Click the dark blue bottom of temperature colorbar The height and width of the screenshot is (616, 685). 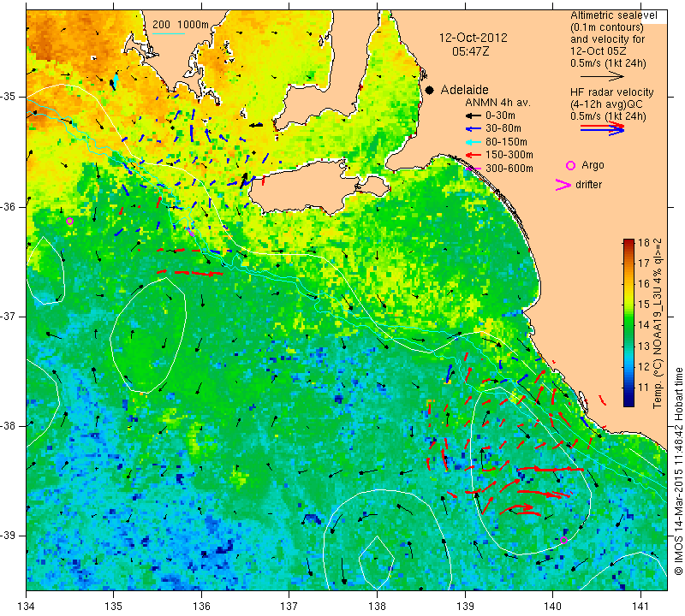628,402
